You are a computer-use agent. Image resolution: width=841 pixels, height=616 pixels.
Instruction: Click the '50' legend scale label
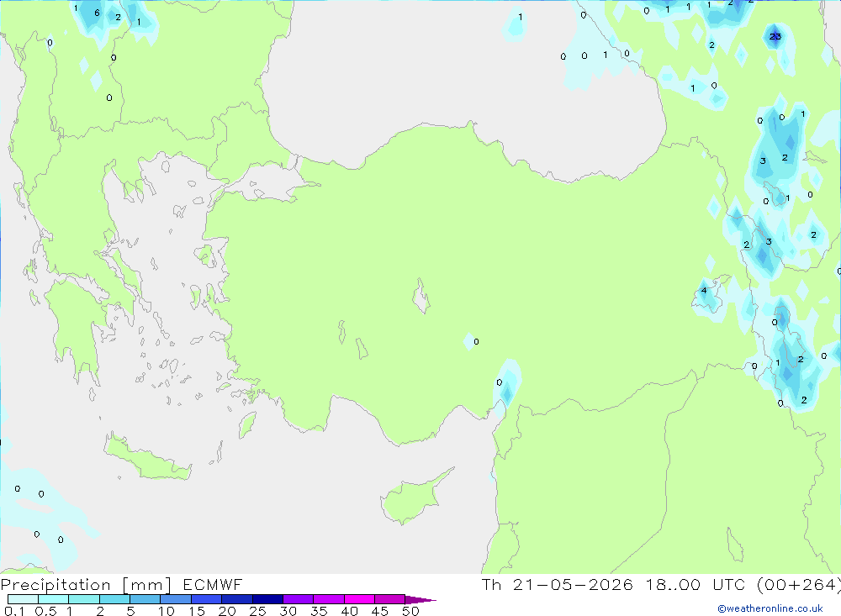click(410, 611)
